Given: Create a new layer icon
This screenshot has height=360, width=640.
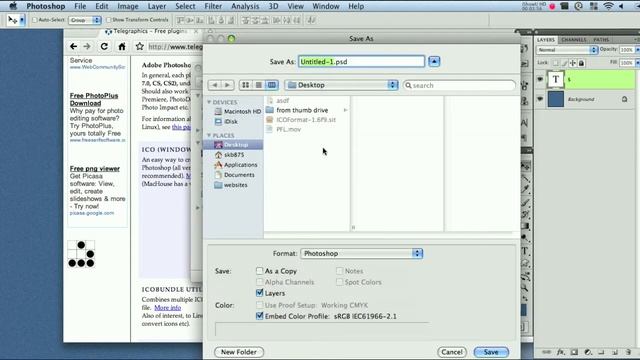Looking at the screenshot, I should coord(615,352).
